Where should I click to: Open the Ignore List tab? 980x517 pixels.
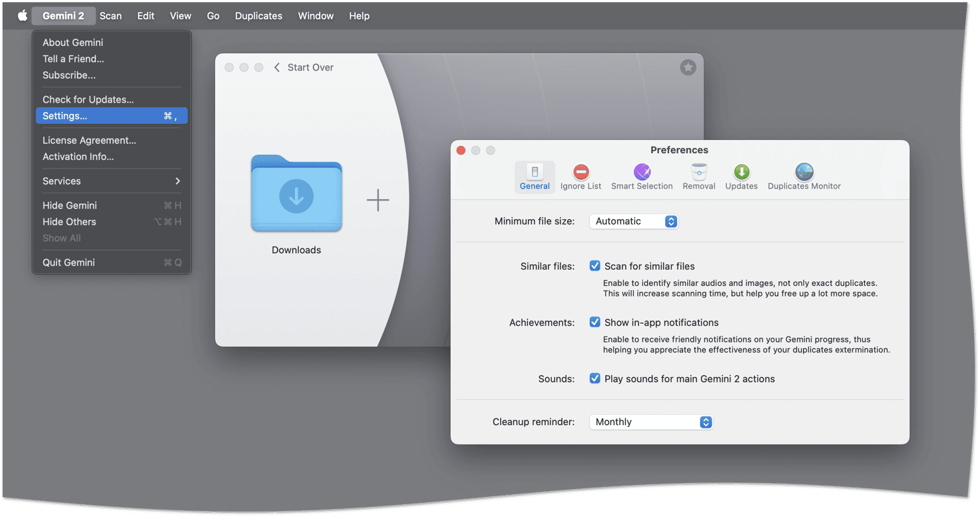(x=581, y=177)
